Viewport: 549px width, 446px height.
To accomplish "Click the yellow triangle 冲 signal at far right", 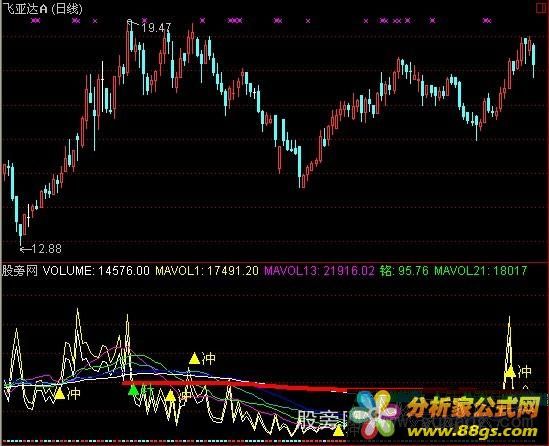I will click(517, 371).
